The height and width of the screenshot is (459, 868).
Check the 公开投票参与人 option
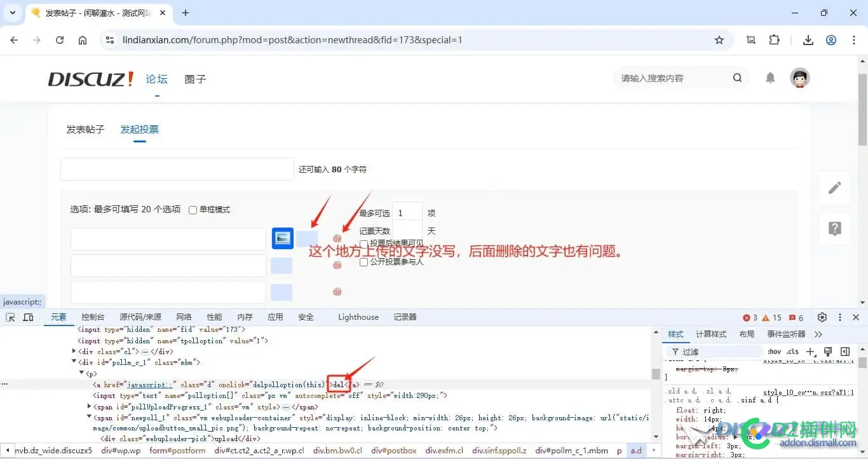(x=363, y=262)
